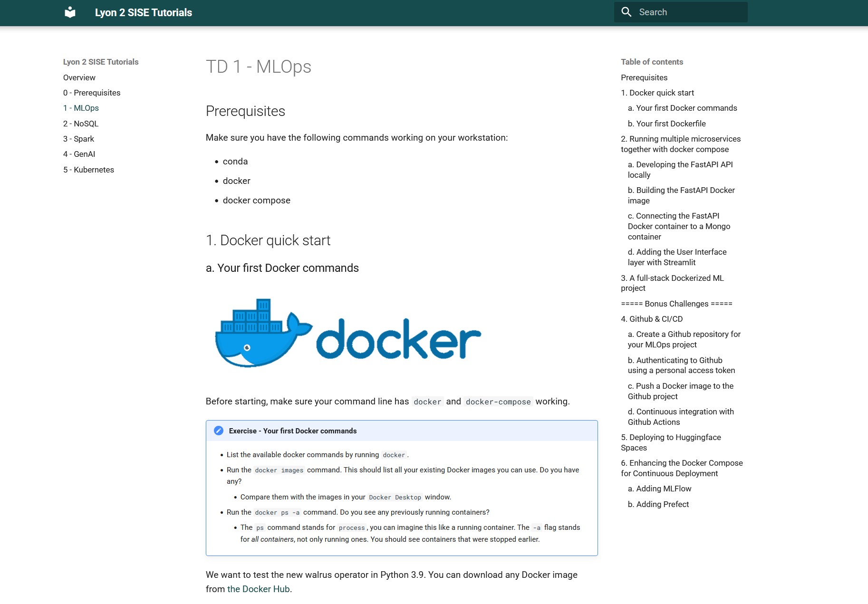
Task: Go to Adding Prefect in contents
Action: 658,504
